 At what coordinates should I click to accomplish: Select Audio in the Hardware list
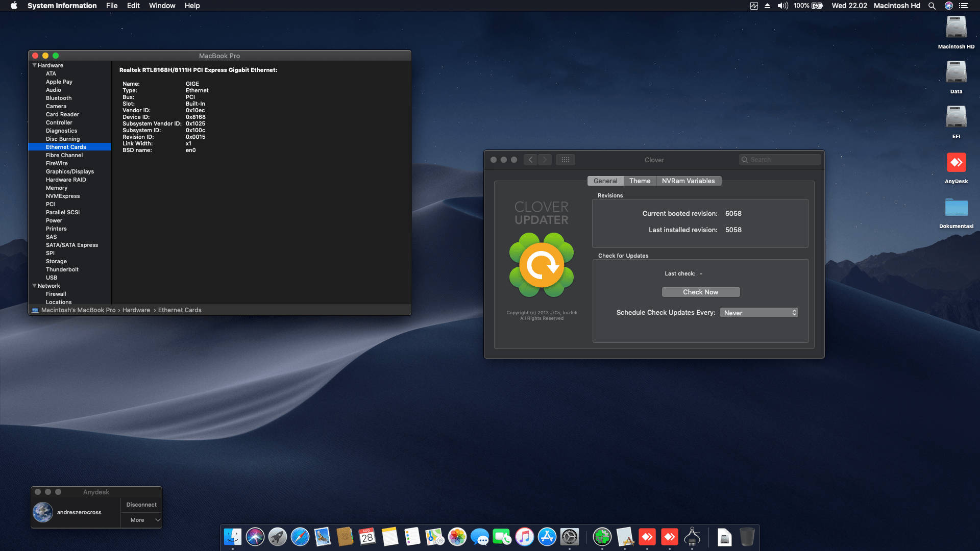[54, 90]
